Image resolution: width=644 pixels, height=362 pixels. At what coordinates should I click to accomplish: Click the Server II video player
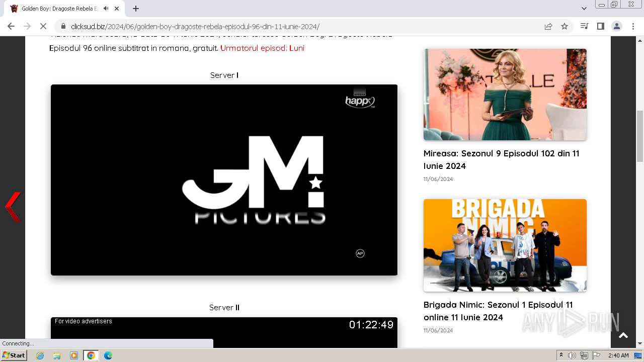click(x=224, y=333)
